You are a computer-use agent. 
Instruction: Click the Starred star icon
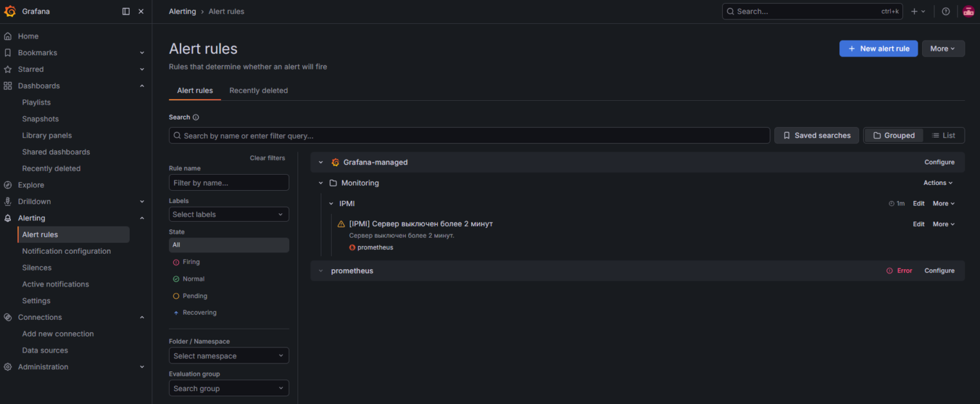[x=8, y=69]
